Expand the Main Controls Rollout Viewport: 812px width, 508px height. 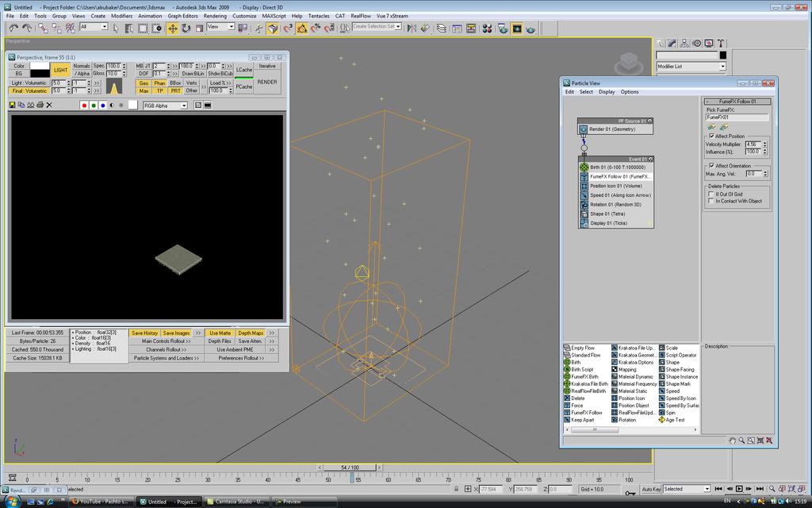click(166, 341)
